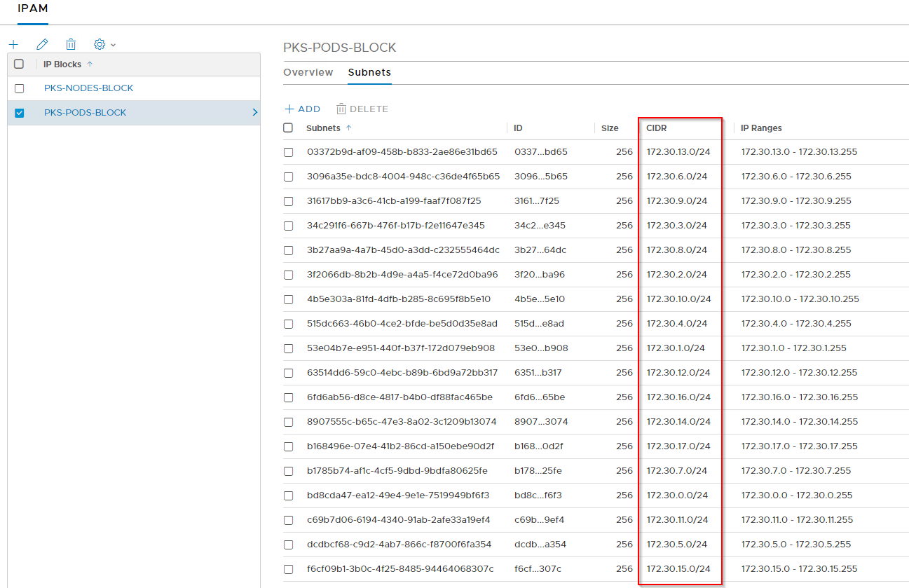Open the IPAM top tab
Screen dimensions: 909x588
click(33, 8)
